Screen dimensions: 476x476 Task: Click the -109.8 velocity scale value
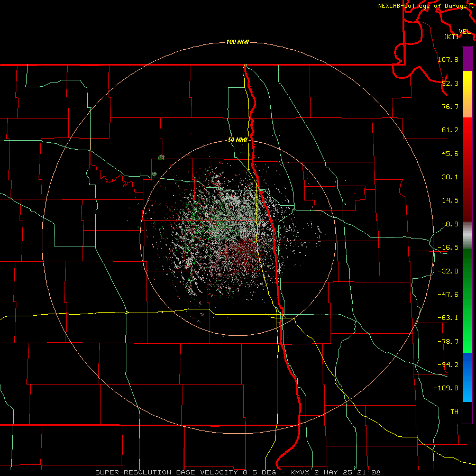446,388
